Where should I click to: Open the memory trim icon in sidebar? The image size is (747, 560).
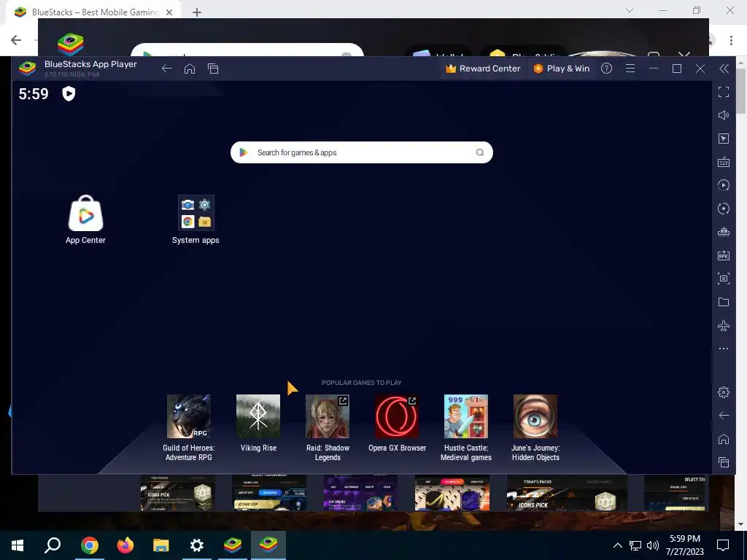point(724,232)
